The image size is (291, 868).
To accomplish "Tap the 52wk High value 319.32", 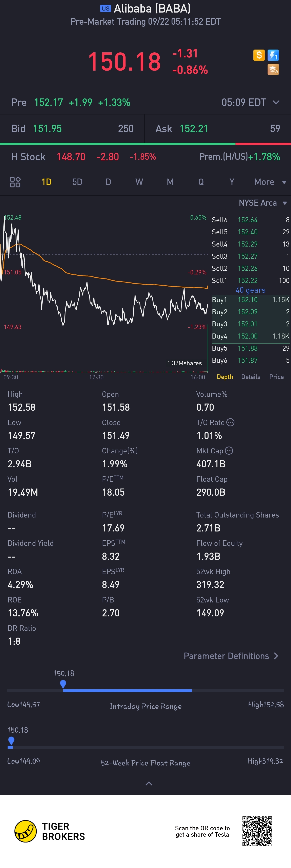I will [x=210, y=585].
